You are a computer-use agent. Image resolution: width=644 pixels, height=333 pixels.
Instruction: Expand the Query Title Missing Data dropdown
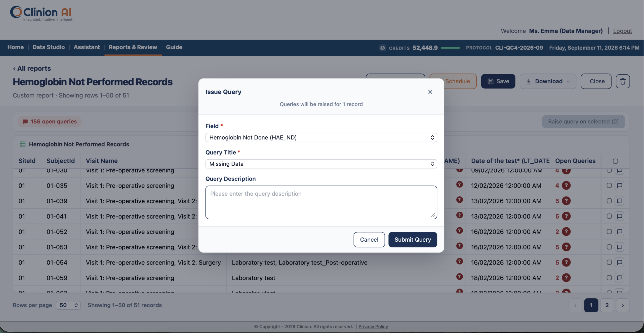pos(321,164)
